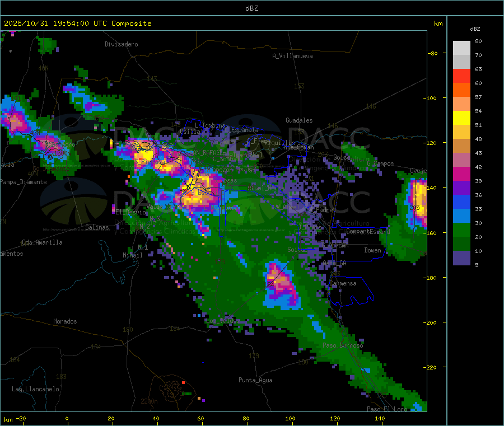The height and width of the screenshot is (426, 504).
Task: Click the Cda_Amarilla label
Action: (x=42, y=242)
